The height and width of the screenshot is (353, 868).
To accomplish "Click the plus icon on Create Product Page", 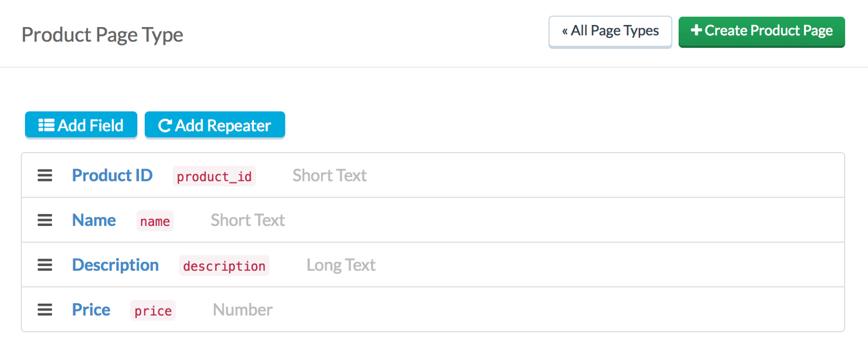I will (x=696, y=30).
